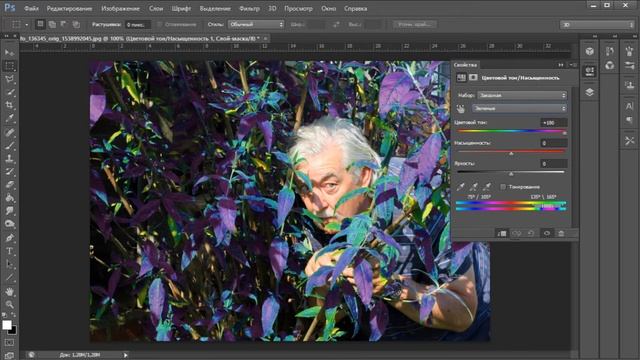Click the first eyedropper in Properties panel
Viewport: 640px width, 360px height.
click(x=460, y=187)
